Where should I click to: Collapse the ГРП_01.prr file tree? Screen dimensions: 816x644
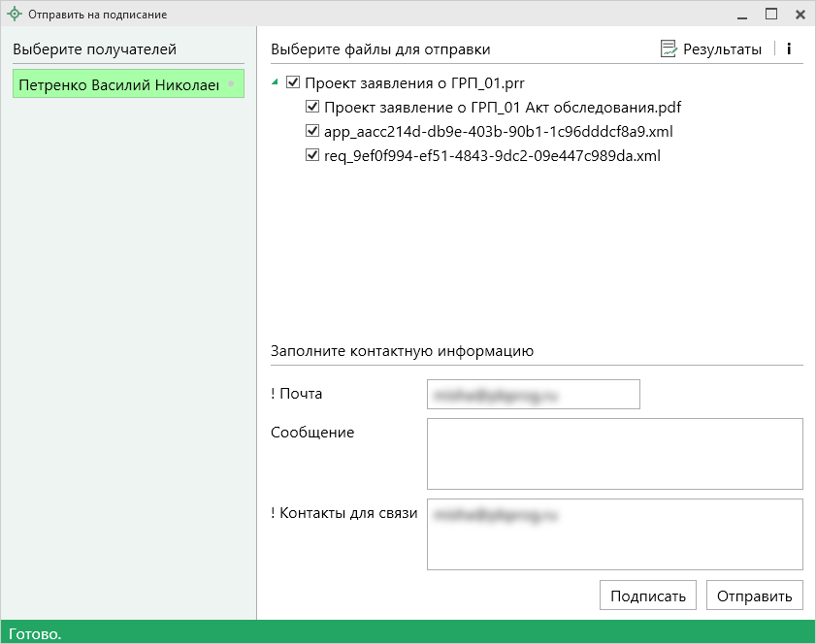[x=276, y=83]
